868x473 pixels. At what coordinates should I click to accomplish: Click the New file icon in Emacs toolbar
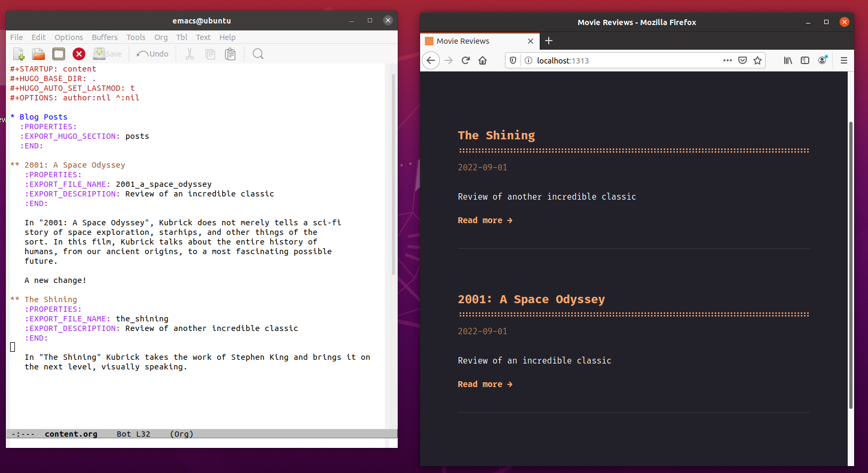coord(19,54)
